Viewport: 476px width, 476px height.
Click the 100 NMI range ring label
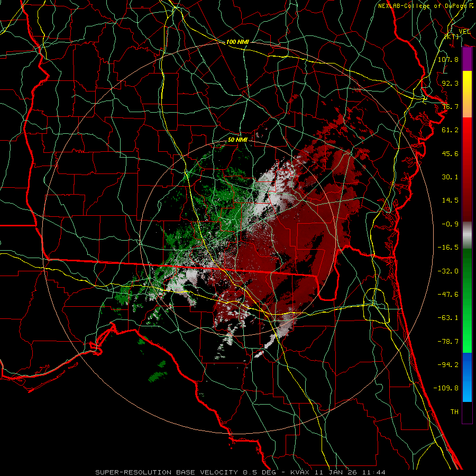tap(237, 42)
